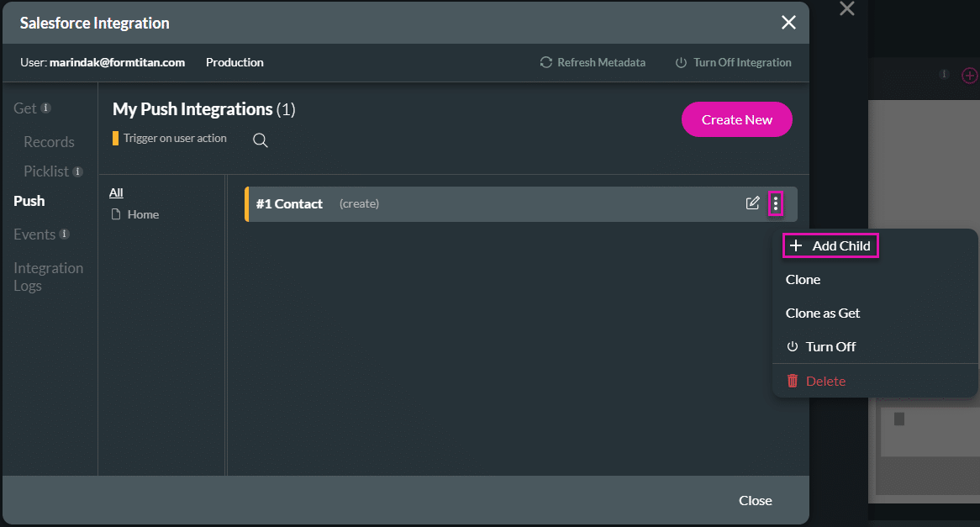Go to Records in the sidebar
The image size is (980, 527).
click(49, 142)
